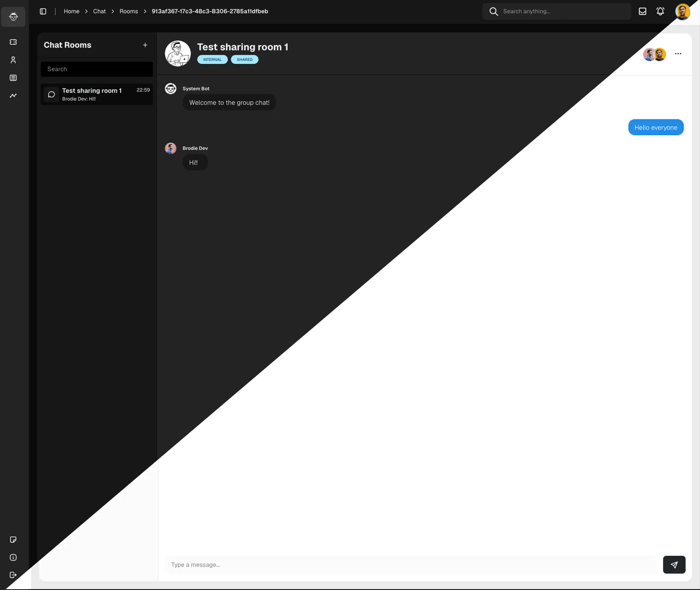Add a new chat room with plus

point(145,45)
